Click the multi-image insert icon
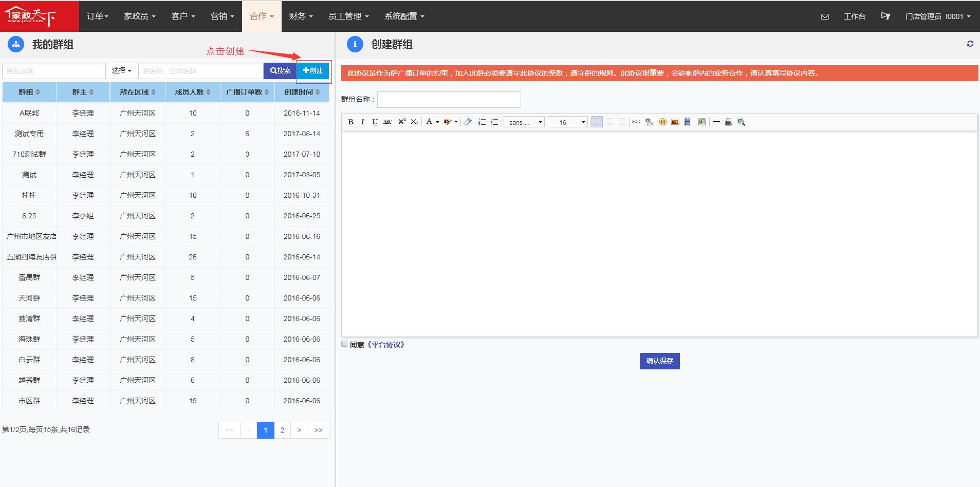This screenshot has width=980, height=487. 702,122
